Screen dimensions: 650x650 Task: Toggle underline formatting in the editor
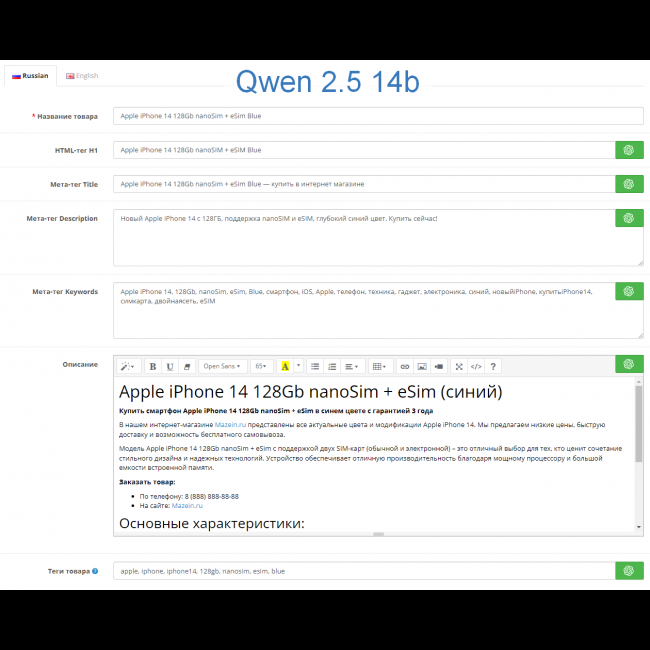170,366
